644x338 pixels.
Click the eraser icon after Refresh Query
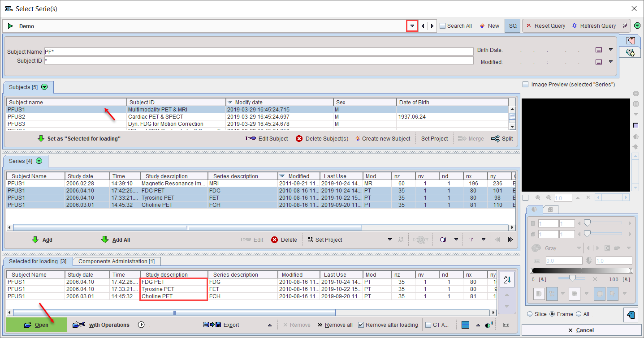click(x=625, y=26)
